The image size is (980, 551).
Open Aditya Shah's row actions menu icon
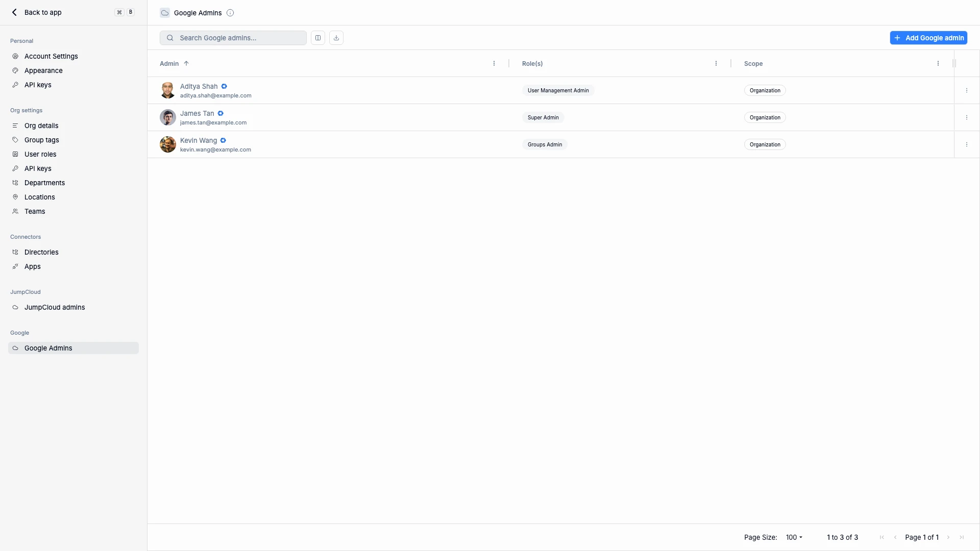pos(967,90)
